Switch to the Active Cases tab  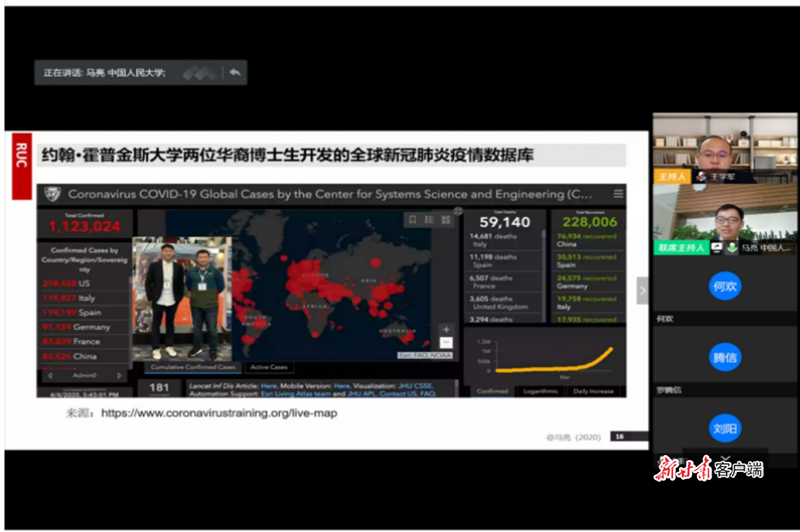click(x=268, y=367)
